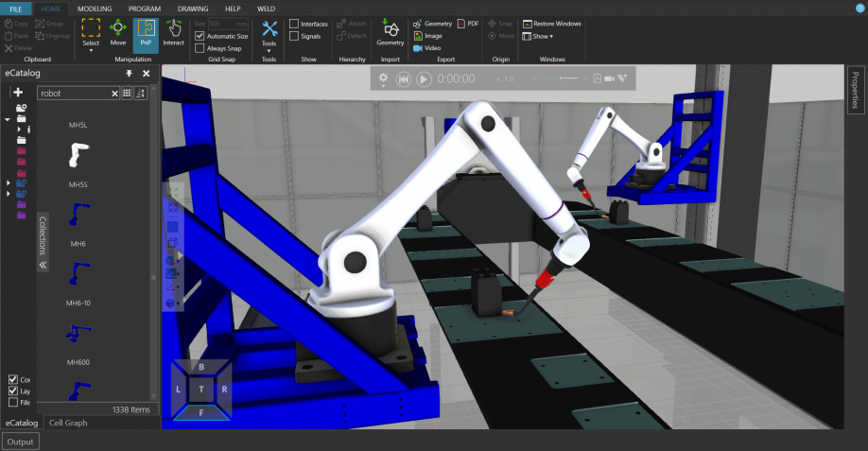Open the Select tool dropdown

(x=91, y=50)
